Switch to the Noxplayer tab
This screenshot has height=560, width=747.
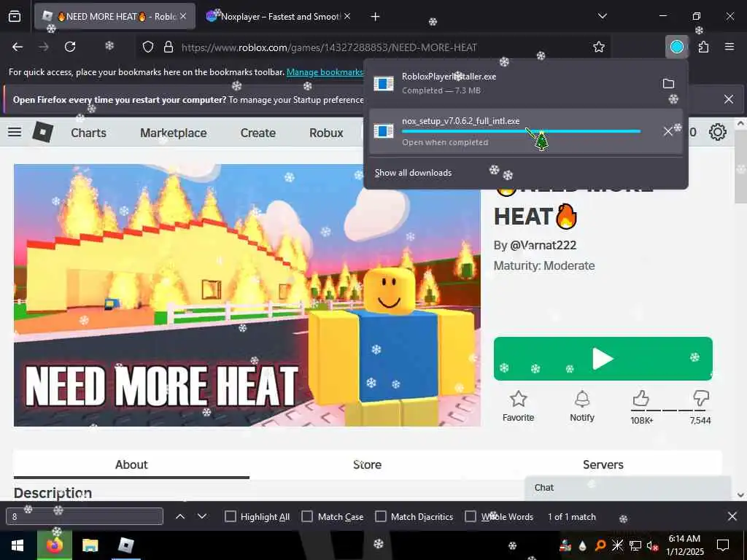[x=278, y=16]
